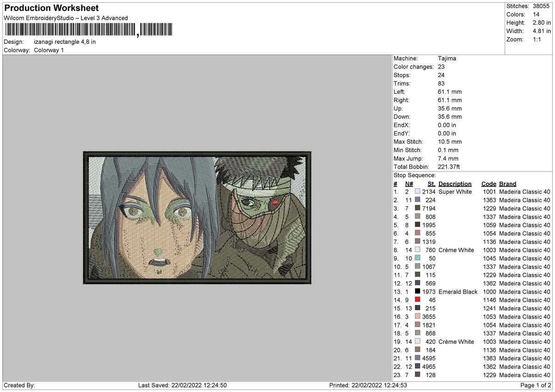Screen dimensions: 555x392
Task: Click the Total Bobbin value 221.37ft
Action: click(449, 167)
